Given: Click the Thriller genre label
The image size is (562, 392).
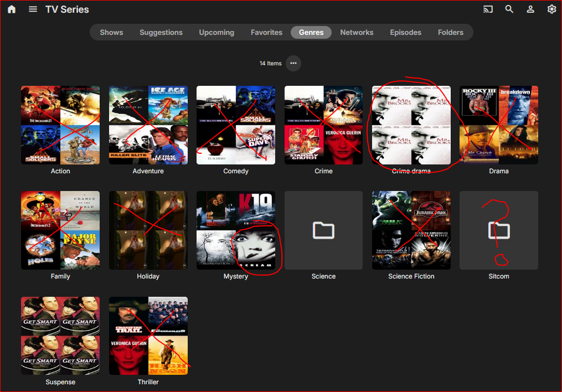Looking at the screenshot, I should click(148, 382).
